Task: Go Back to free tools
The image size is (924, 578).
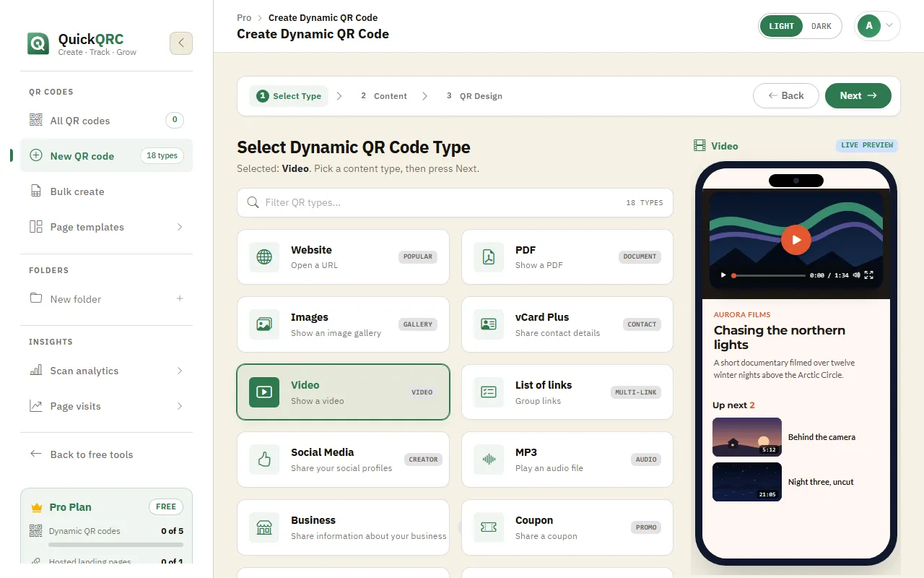Action: pyautogui.click(x=106, y=454)
